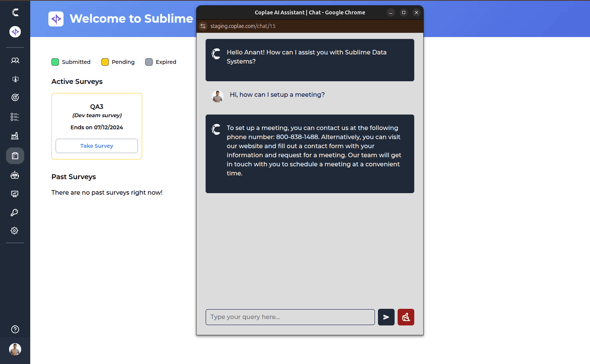The image size is (590, 364).
Task: Open the key access icon in sidebar
Action: (14, 212)
